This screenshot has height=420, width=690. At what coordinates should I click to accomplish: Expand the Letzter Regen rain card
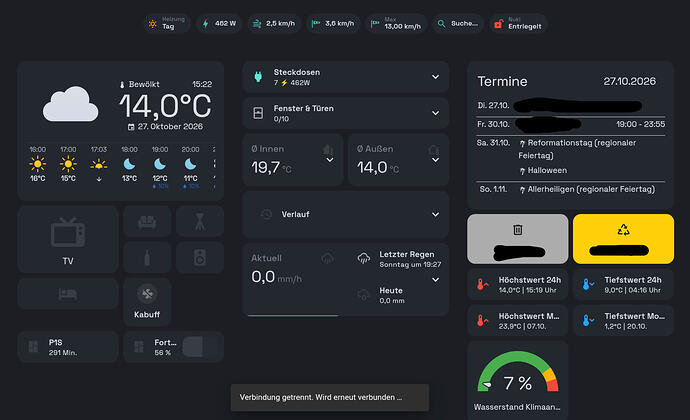435,280
